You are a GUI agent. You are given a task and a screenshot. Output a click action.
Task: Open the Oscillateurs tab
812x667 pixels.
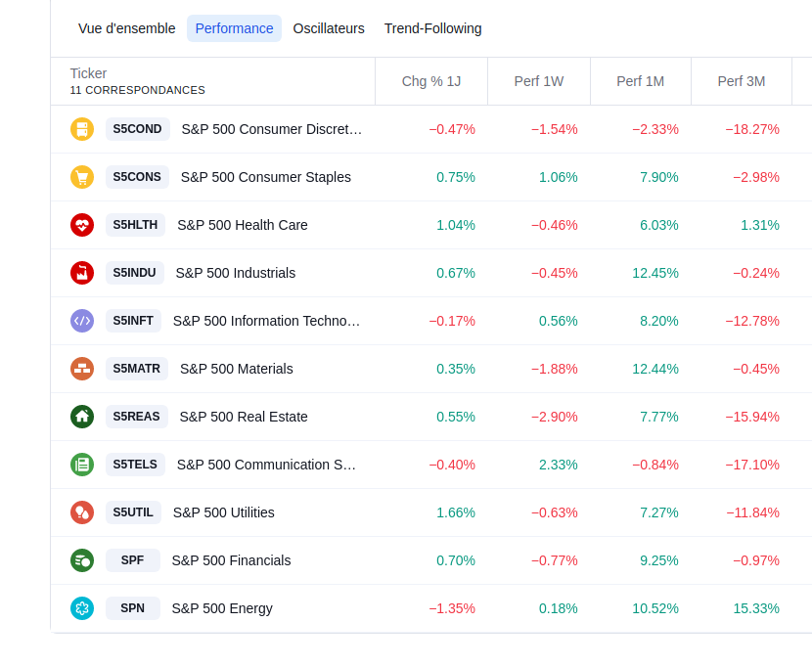pyautogui.click(x=329, y=28)
